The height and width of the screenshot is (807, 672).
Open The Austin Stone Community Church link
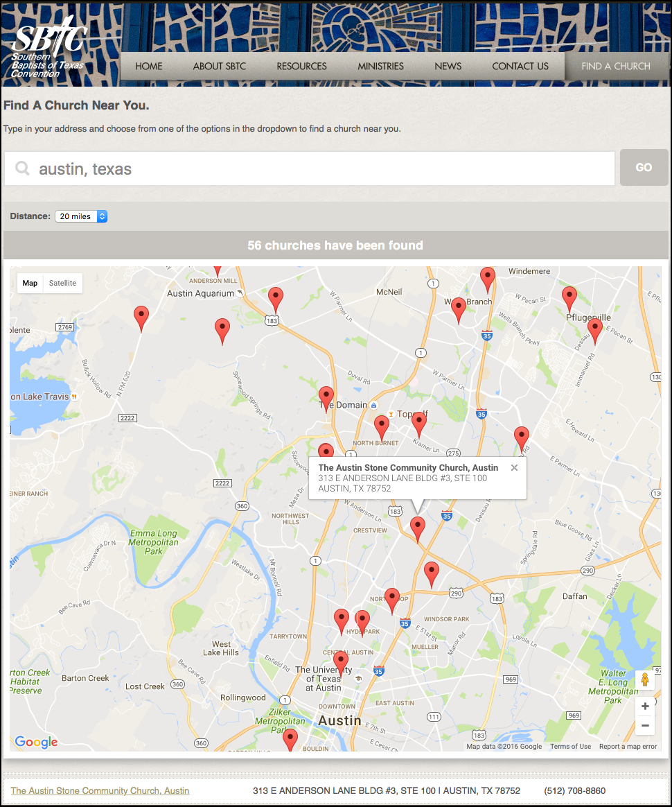tap(100, 790)
